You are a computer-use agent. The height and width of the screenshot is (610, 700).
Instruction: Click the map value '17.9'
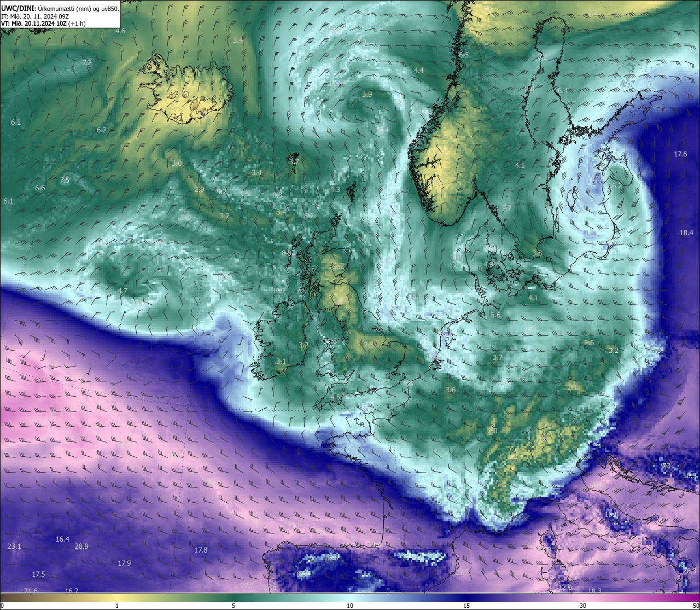(124, 563)
